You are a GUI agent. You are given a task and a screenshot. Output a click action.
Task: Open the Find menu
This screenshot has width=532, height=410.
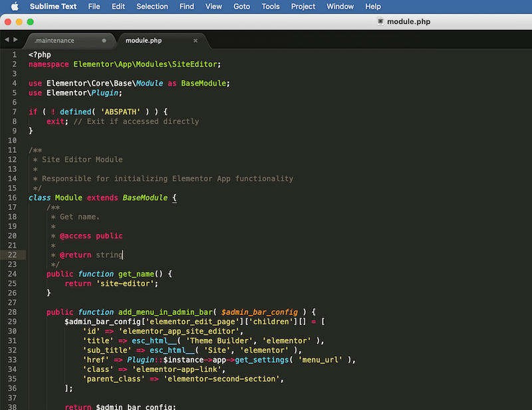186,7
